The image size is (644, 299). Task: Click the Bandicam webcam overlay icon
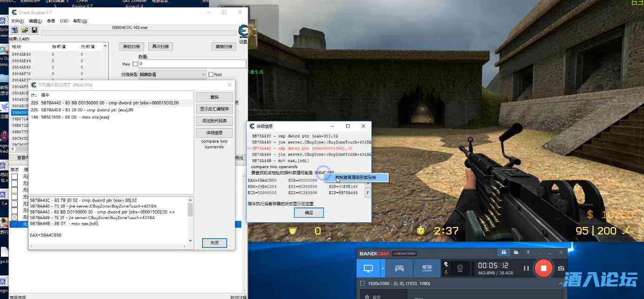[460, 268]
